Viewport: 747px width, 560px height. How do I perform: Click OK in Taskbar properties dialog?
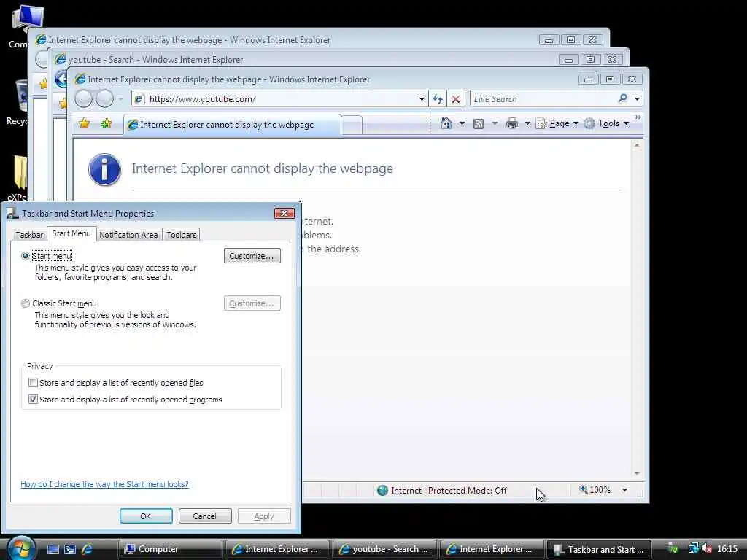click(146, 516)
